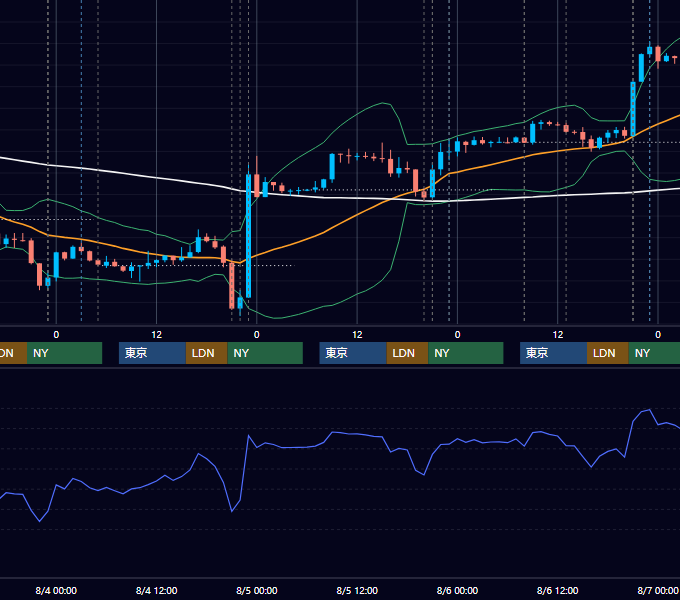Click the 8/4 00:00 date label
This screenshot has width=680, height=600.
click(x=56, y=590)
